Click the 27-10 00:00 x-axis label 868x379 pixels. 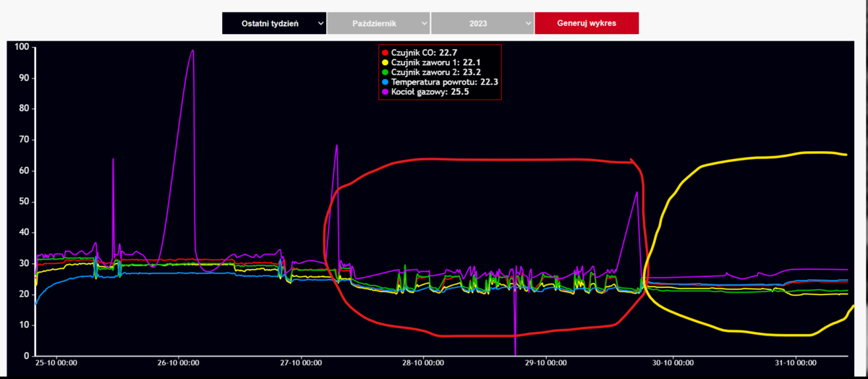coord(300,363)
